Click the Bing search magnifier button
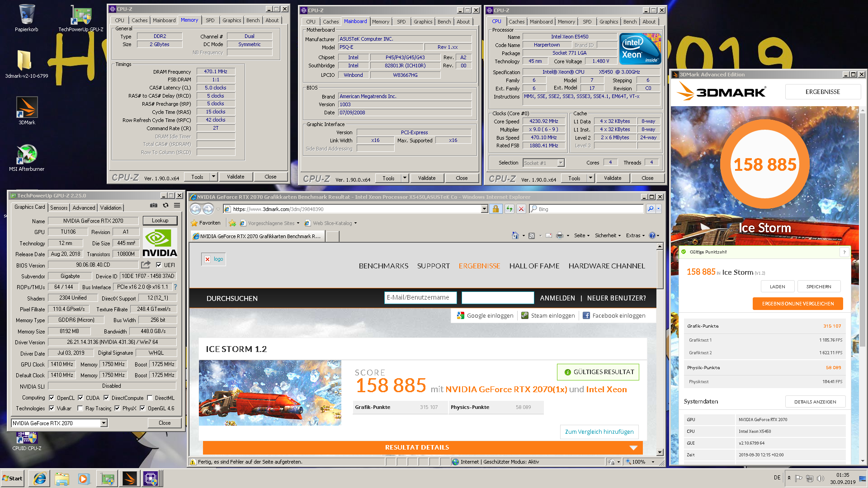This screenshot has width=868, height=488. pyautogui.click(x=651, y=209)
